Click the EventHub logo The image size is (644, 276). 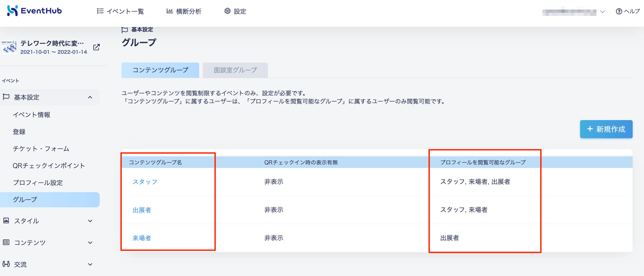(x=34, y=11)
